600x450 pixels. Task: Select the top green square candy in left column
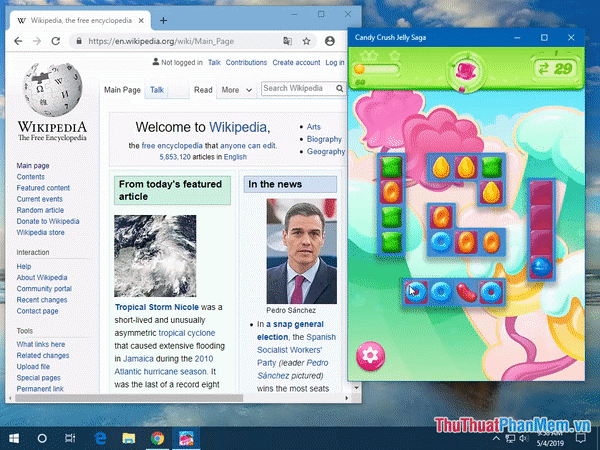coord(391,167)
